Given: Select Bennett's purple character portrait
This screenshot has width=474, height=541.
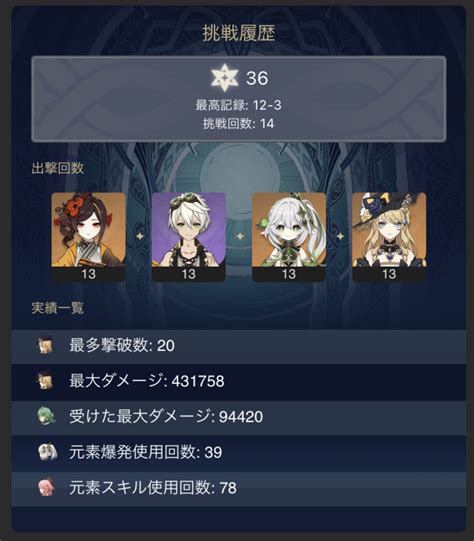Looking at the screenshot, I should pos(189,237).
